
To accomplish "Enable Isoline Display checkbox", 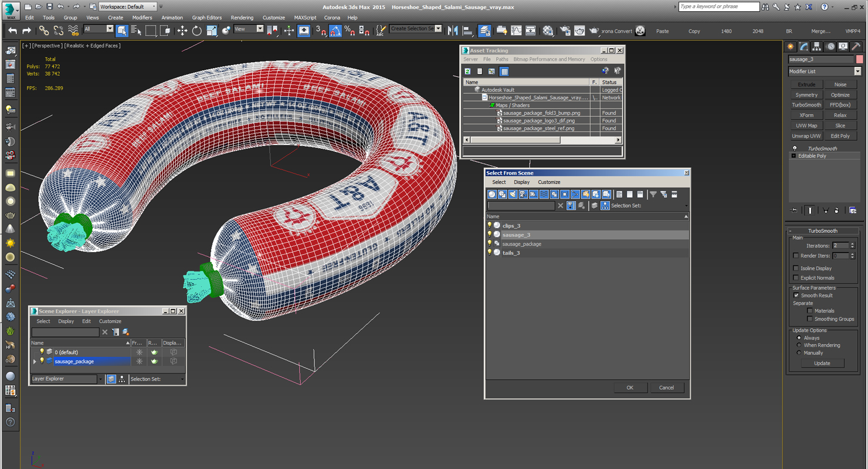I will [x=796, y=268].
